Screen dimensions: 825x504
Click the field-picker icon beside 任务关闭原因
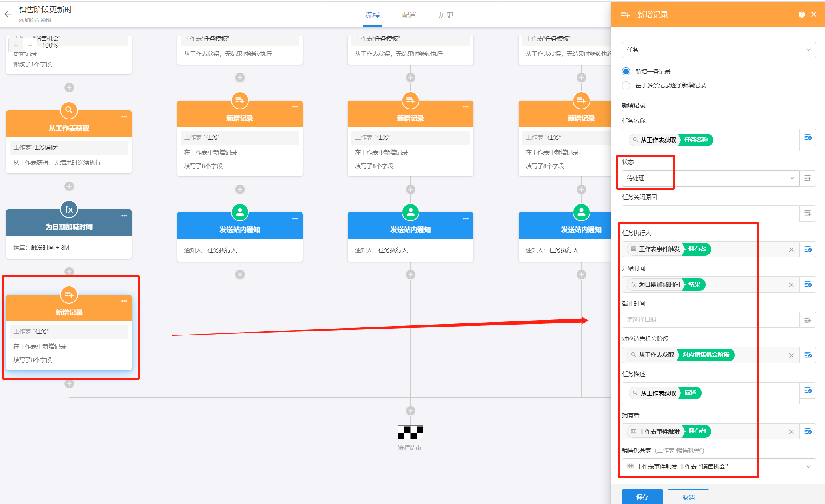click(807, 214)
